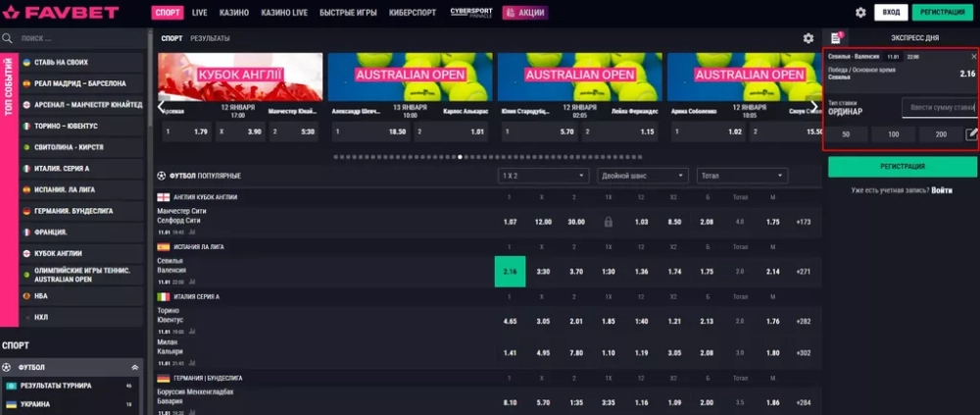Select the Экспресс дня tab
980x415 pixels.
pyautogui.click(x=914, y=38)
